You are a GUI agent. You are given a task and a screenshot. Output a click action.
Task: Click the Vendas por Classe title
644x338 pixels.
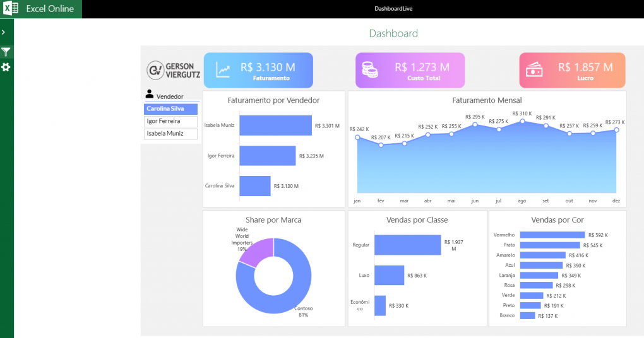pos(417,220)
